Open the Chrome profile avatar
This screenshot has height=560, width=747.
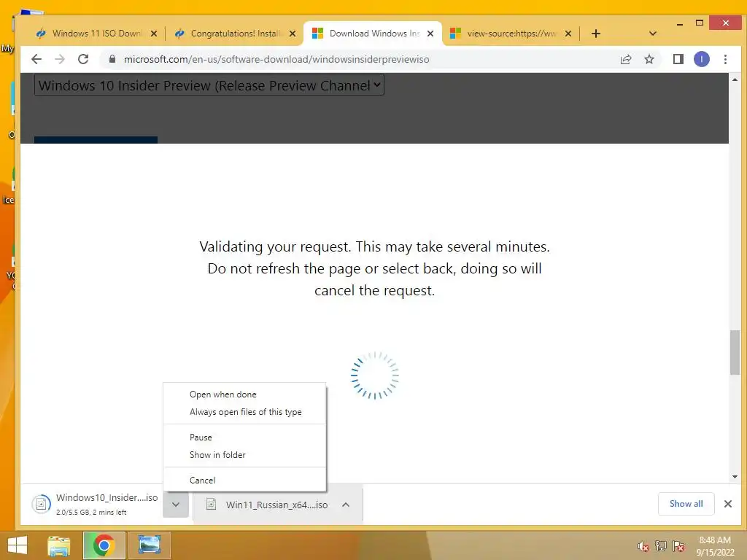click(x=701, y=59)
